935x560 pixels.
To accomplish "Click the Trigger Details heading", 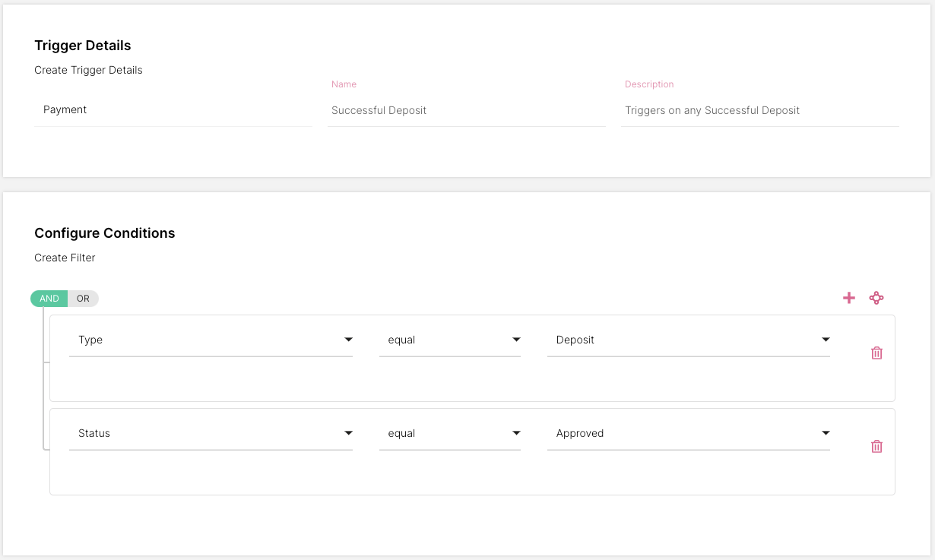I will click(x=83, y=46).
